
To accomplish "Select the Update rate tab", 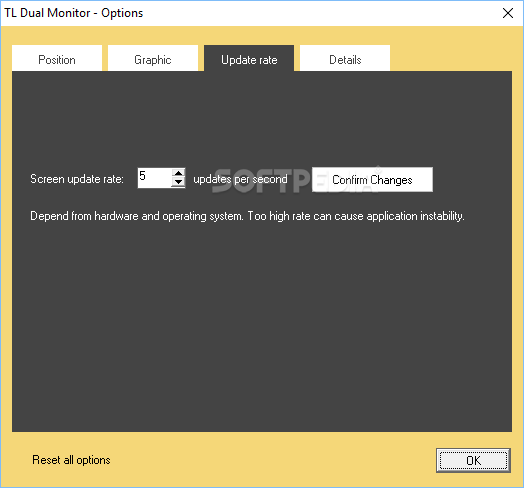I will (249, 58).
